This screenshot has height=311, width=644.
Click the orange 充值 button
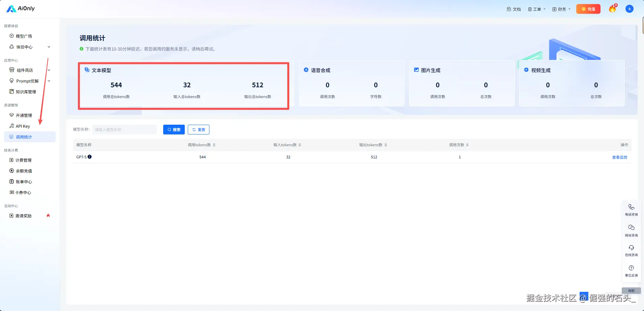coord(588,9)
